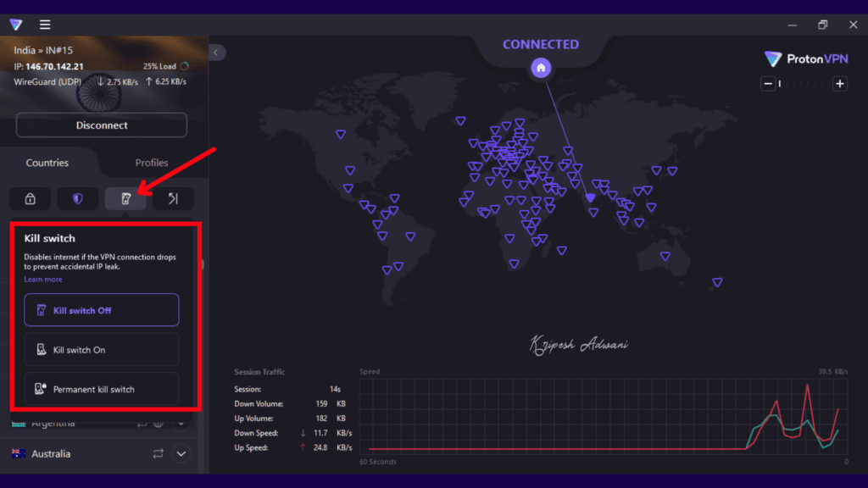Click the quick-connect swap icon next to Australia
Screen dimensions: 868x488
click(x=157, y=453)
